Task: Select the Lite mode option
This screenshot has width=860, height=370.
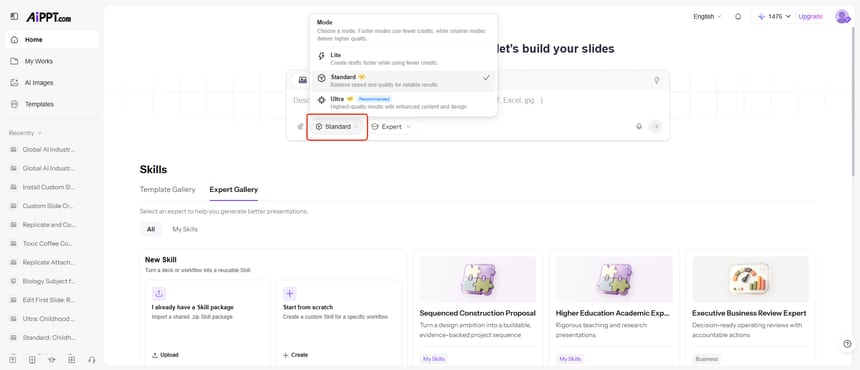Action: coord(403,59)
